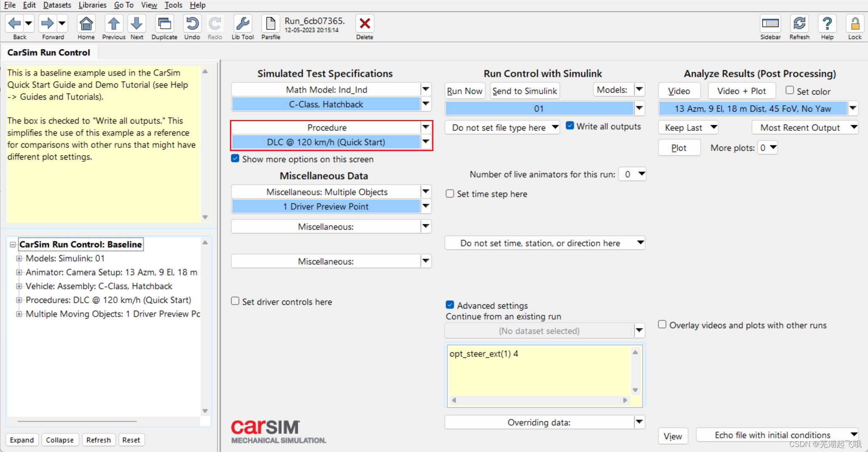
Task: Delete the current run with the red X
Action: coord(364,23)
